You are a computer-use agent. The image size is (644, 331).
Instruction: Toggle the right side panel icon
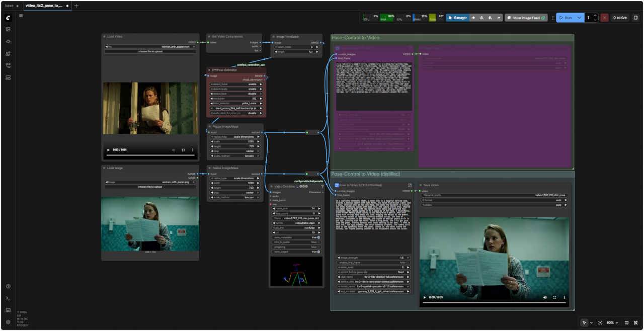pos(635,18)
